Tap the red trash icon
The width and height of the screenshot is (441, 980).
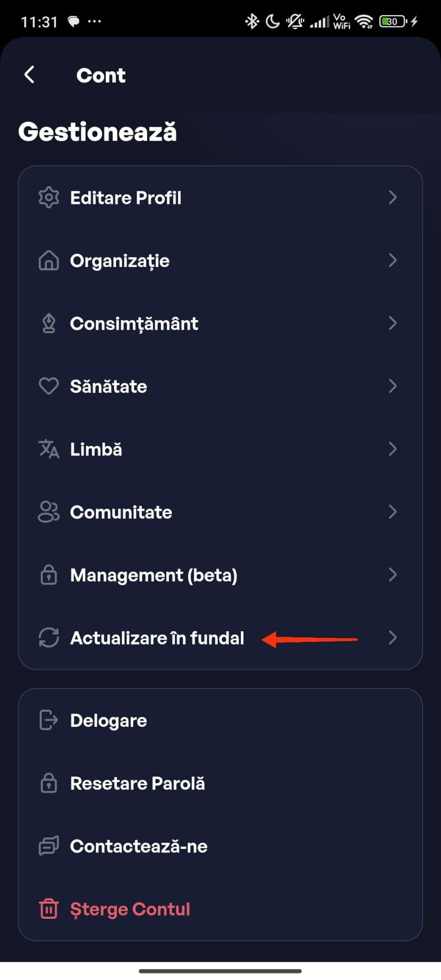[48, 909]
